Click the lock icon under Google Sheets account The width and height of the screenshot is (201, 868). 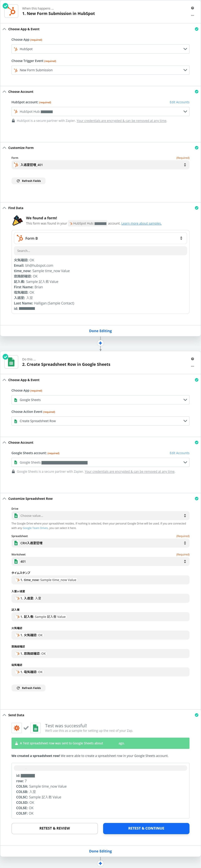(x=13, y=471)
